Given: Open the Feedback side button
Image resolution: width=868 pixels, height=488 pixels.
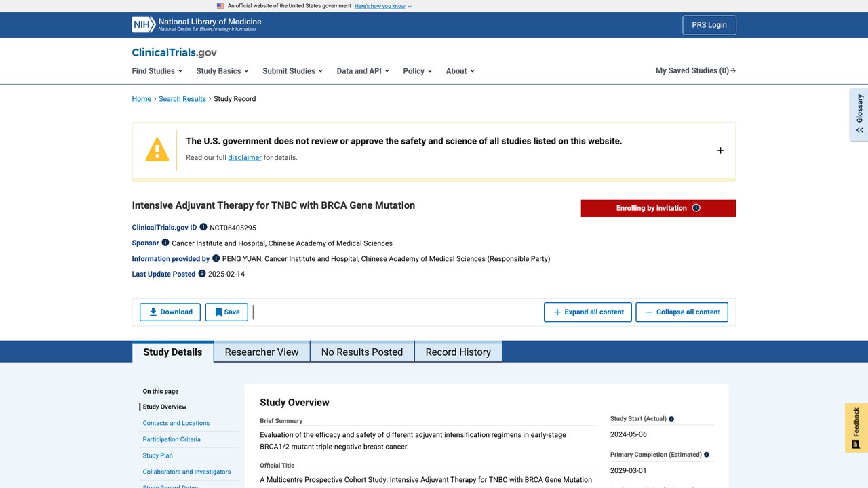Looking at the screenshot, I should [856, 428].
